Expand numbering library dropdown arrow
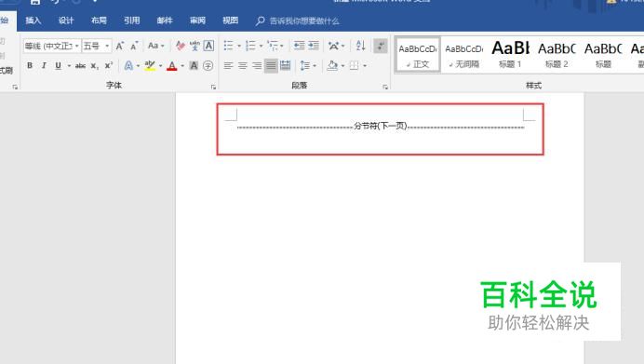This screenshot has width=644, height=364. [x=262, y=46]
